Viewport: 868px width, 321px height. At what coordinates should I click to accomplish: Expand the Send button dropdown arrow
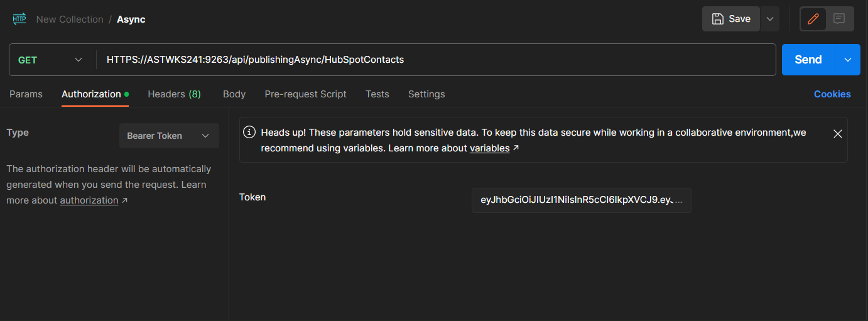pyautogui.click(x=848, y=60)
